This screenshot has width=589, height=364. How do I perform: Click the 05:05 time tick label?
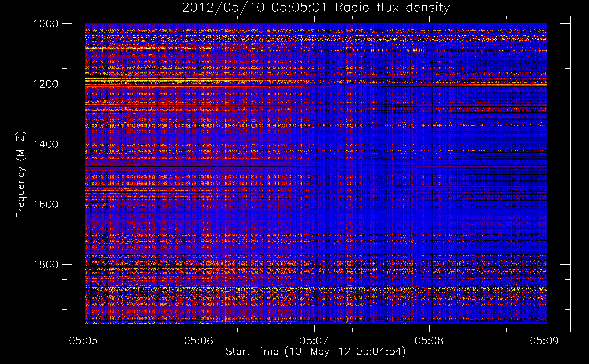[83, 341]
